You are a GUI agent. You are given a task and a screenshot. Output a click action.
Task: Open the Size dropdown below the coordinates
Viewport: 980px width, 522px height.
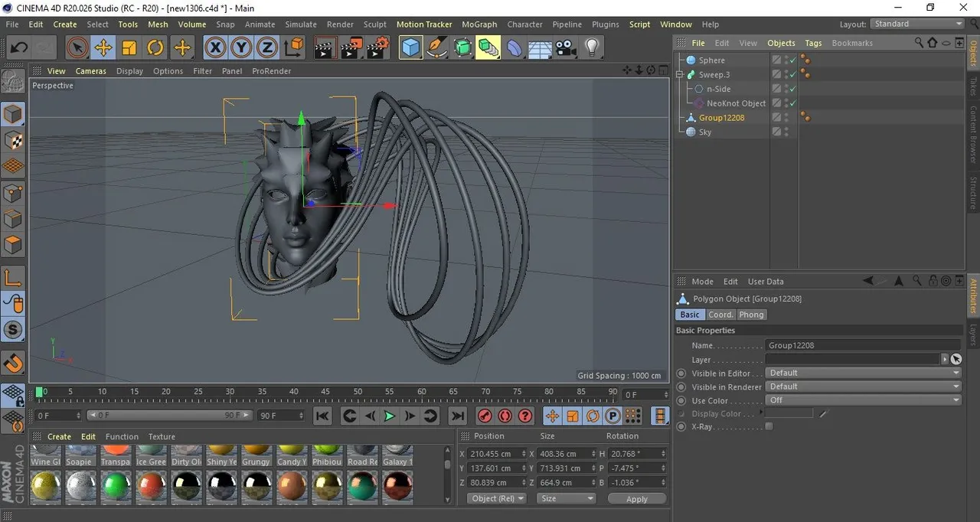(x=566, y=498)
